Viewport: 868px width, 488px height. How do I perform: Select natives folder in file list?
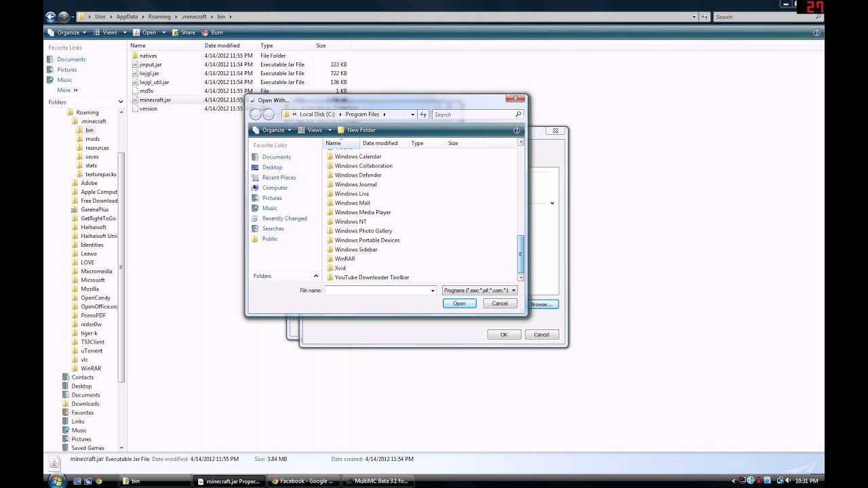tap(148, 56)
